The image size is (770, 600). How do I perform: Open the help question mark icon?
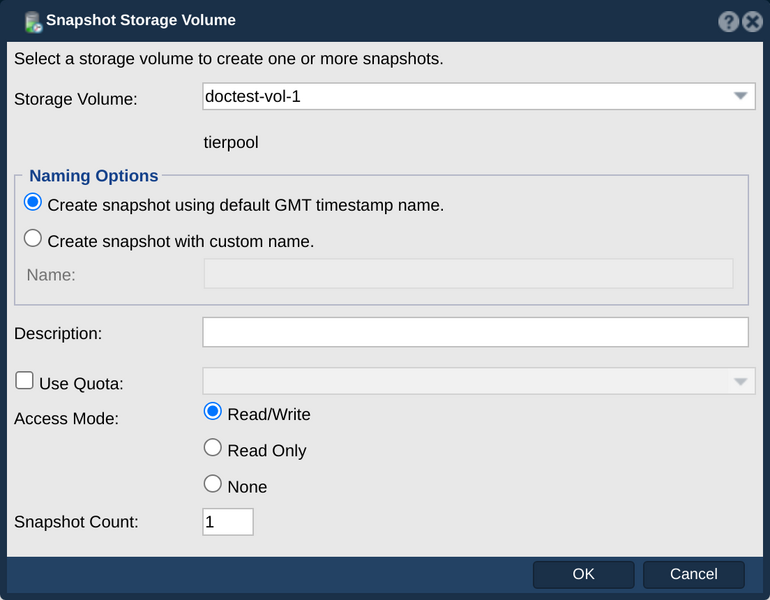pos(728,22)
